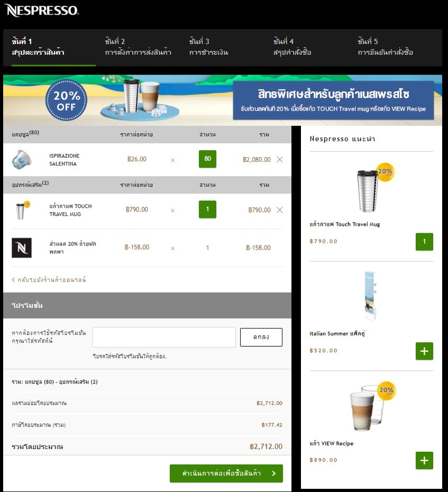The image size is (448, 492).
Task: Click the black Nespresso N discount icon
Action: 22,248
